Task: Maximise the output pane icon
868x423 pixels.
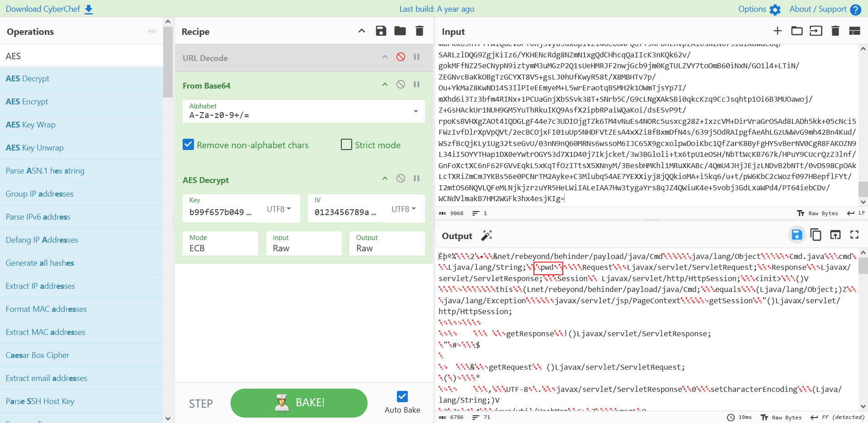Action: point(854,235)
